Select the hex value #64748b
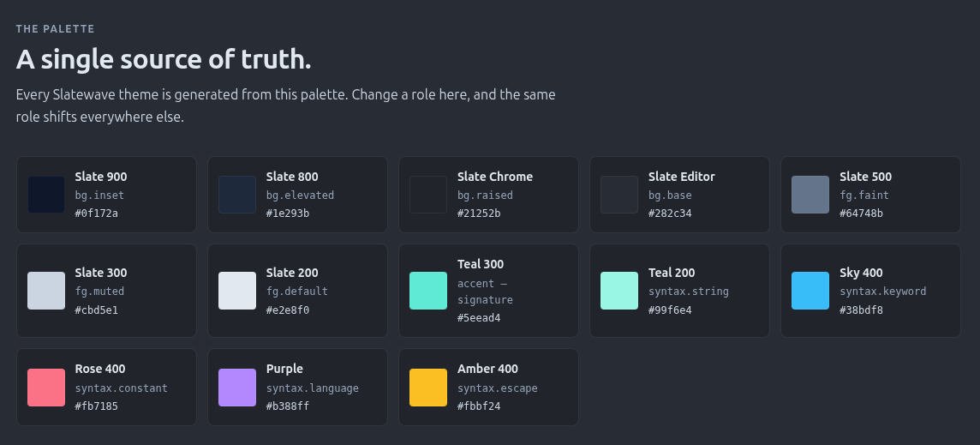980x445 pixels. (861, 213)
